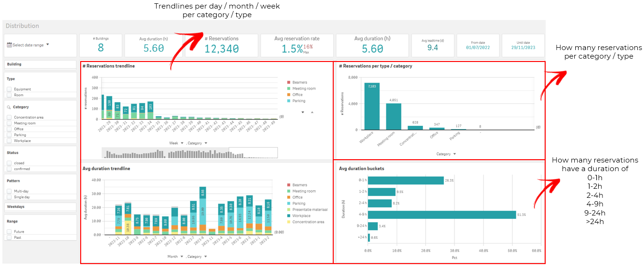This screenshot has height=266, width=644.
Task: Enable the confirmed status checkbox
Action: (x=10, y=169)
